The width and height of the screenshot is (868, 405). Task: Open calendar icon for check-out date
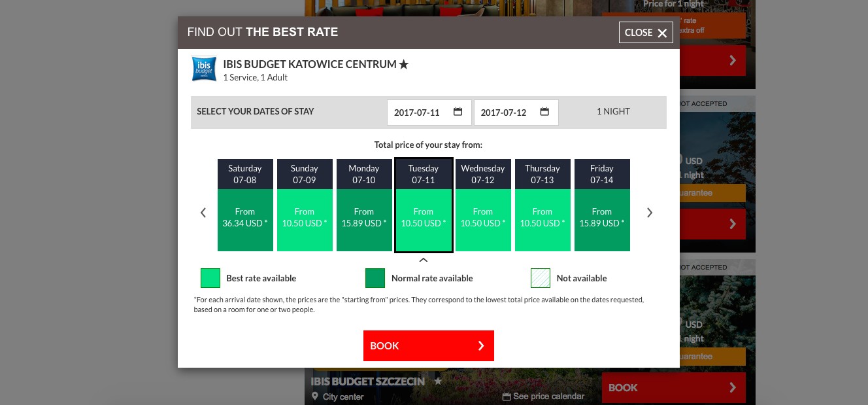coord(544,112)
